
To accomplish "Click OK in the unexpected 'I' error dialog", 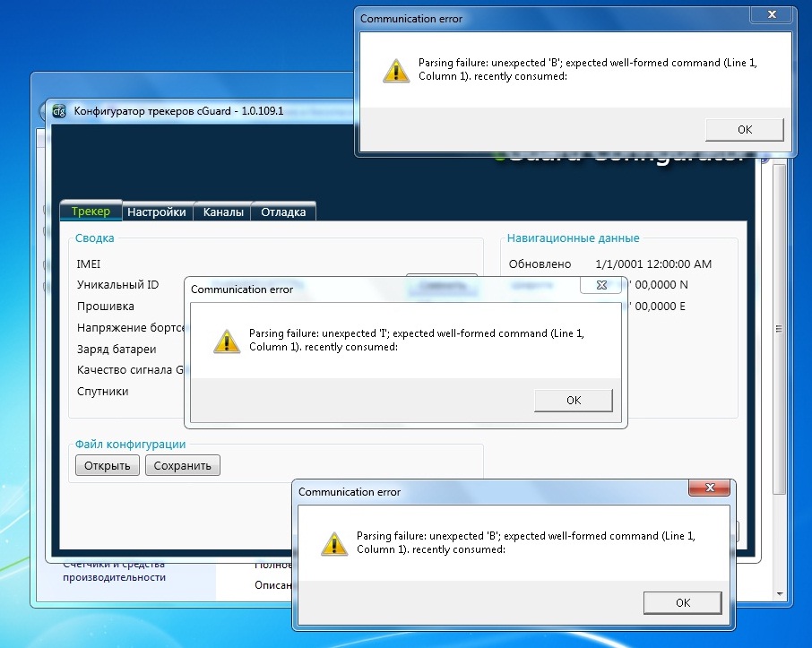I will (573, 401).
